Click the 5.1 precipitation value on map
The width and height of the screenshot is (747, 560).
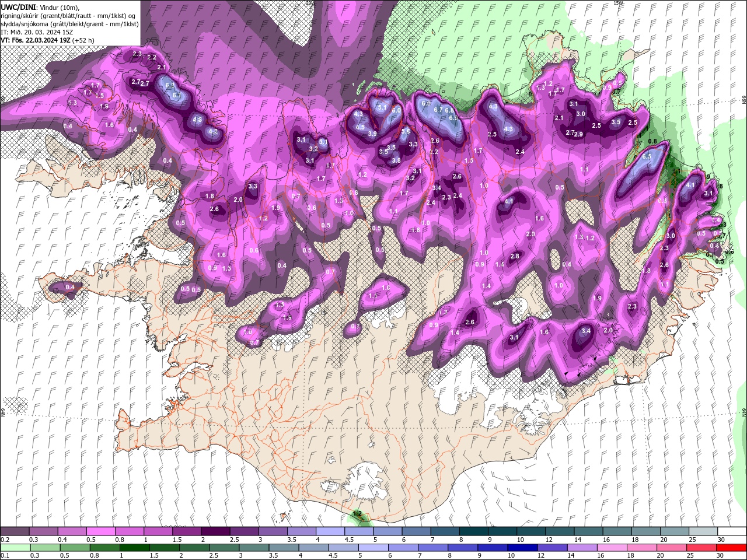tap(382, 107)
